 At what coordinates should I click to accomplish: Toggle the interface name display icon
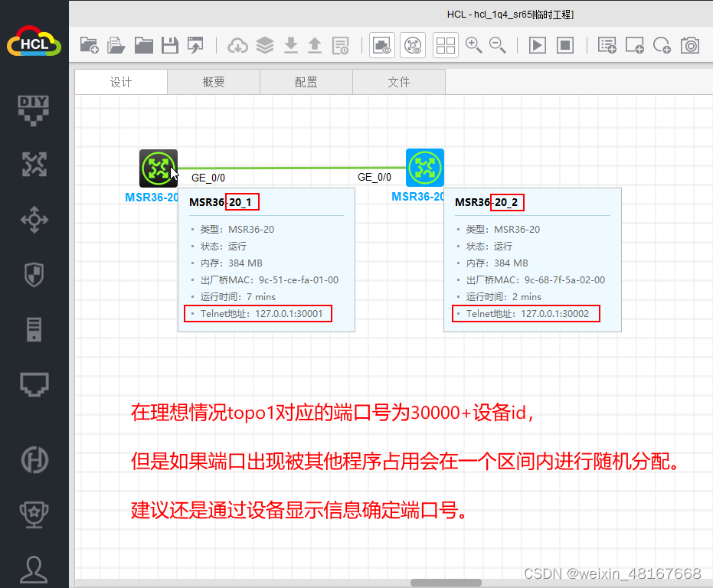(x=382, y=45)
